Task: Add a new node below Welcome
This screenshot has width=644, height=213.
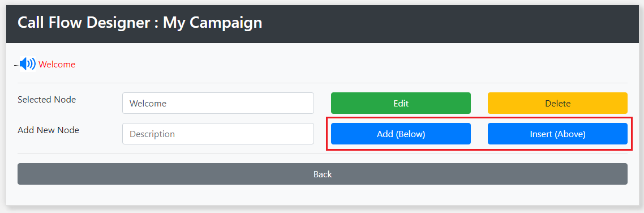Action: click(x=401, y=134)
